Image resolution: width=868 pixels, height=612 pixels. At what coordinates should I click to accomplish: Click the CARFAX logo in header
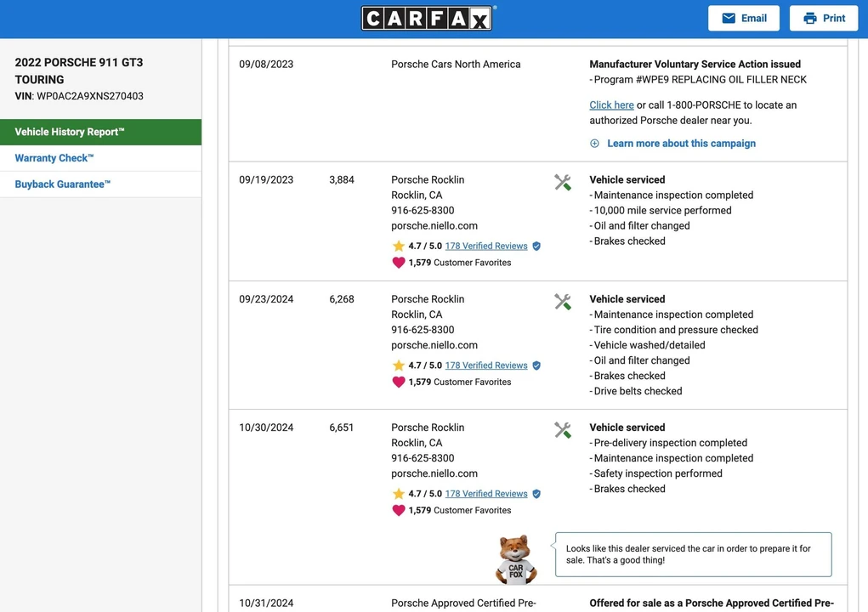point(426,18)
